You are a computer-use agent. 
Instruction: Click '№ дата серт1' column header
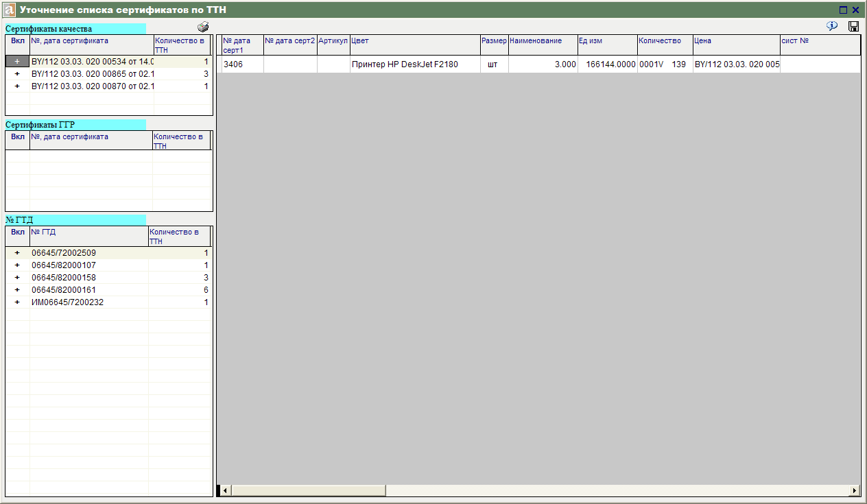(x=243, y=45)
